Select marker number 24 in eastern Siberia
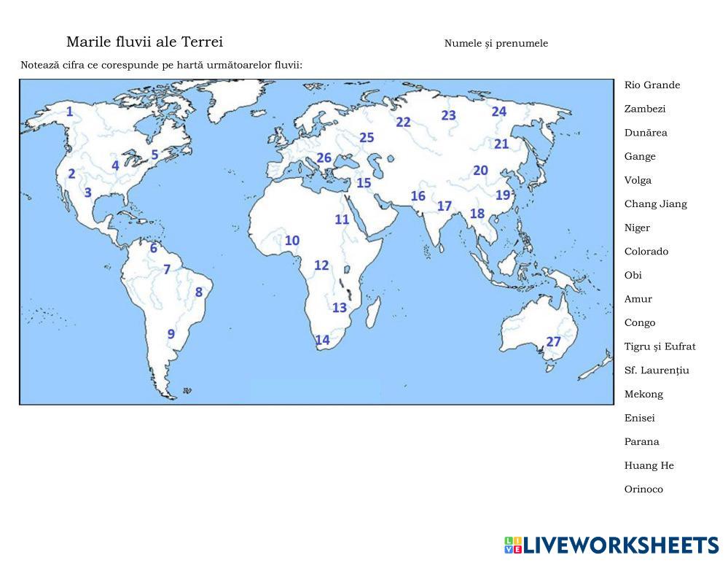728x563 pixels. 498,112
